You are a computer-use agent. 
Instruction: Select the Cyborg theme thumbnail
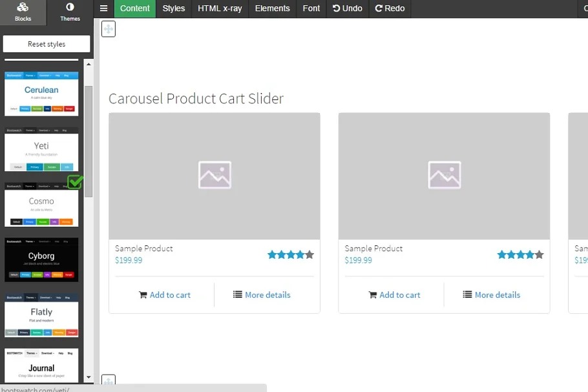pyautogui.click(x=41, y=260)
